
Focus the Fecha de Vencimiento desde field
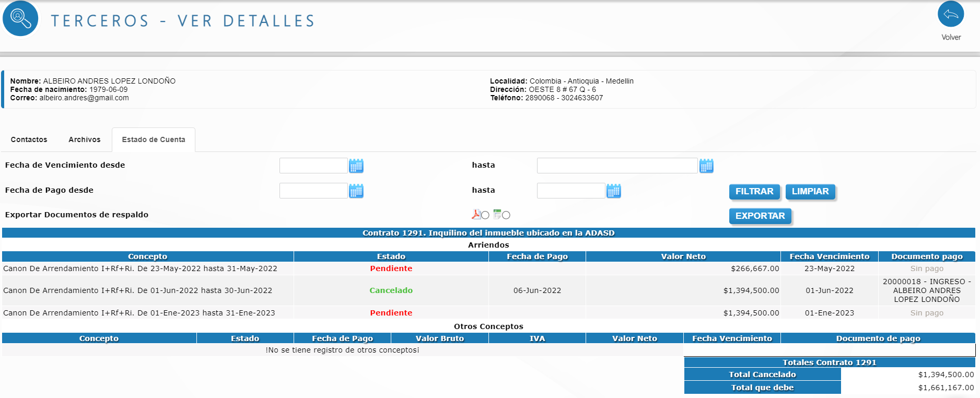pyautogui.click(x=313, y=166)
